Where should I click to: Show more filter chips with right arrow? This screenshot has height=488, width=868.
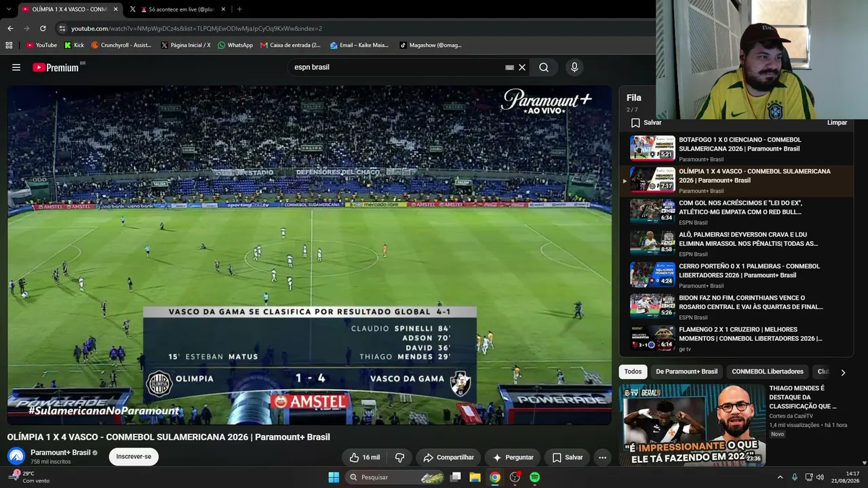[x=843, y=372]
